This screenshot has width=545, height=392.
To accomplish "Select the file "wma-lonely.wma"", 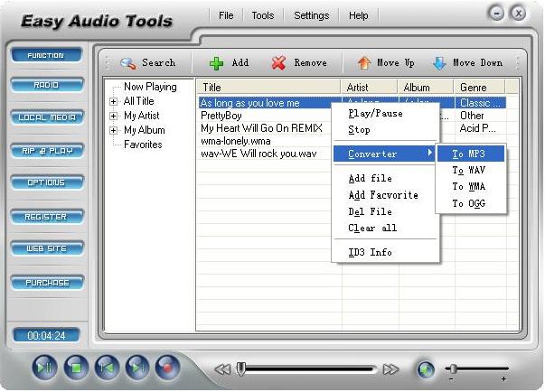I will coord(236,141).
